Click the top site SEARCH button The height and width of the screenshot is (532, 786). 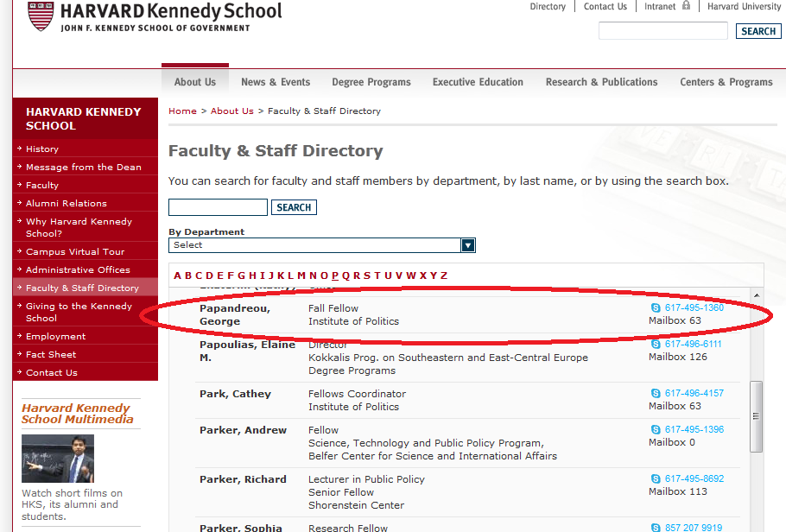click(758, 31)
